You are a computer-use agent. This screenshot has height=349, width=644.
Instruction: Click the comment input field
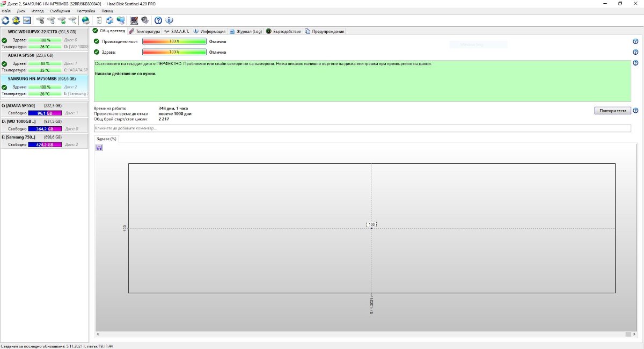click(x=362, y=128)
